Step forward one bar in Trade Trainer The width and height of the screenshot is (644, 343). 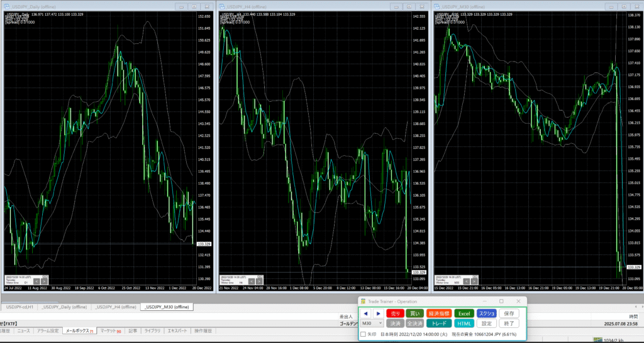coord(377,313)
